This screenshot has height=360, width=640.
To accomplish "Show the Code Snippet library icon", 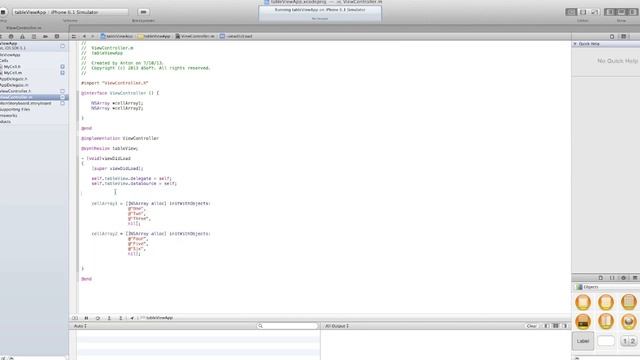I will pyautogui.click(x=612, y=278).
